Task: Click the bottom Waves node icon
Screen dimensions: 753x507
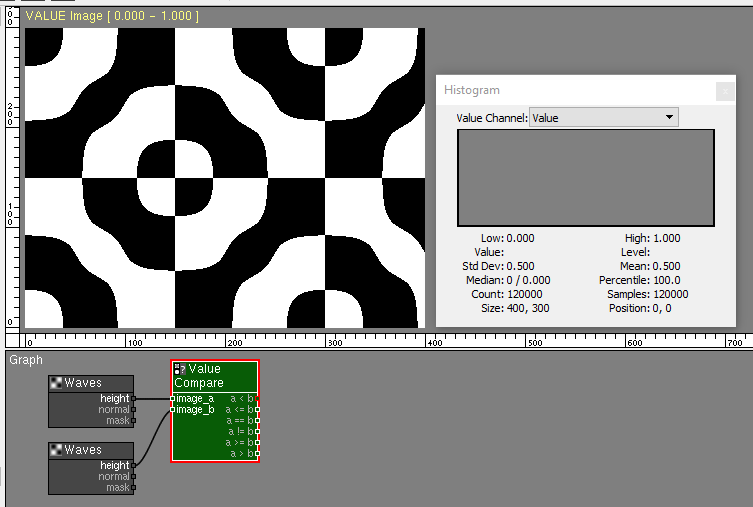Action: 56,450
